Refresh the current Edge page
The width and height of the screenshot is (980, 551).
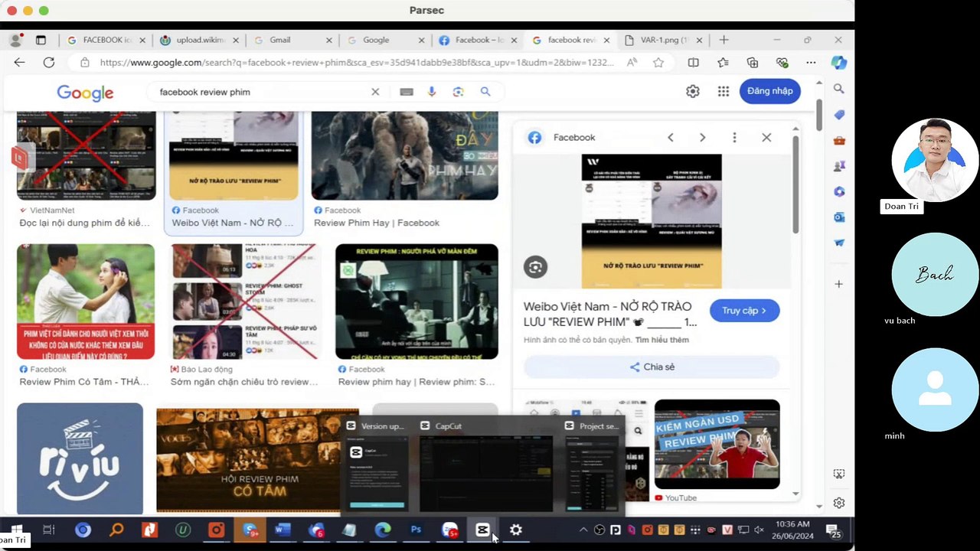(x=49, y=63)
